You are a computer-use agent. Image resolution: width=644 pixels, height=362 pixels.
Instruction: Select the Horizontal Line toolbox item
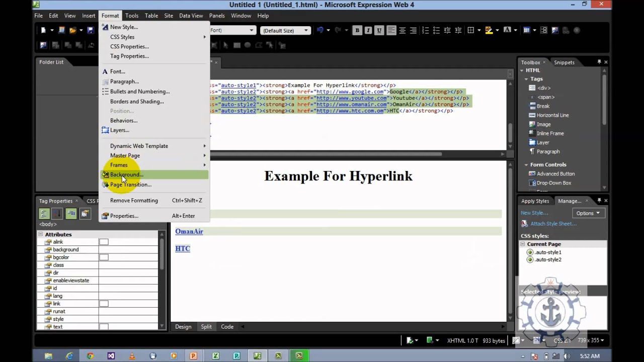552,115
